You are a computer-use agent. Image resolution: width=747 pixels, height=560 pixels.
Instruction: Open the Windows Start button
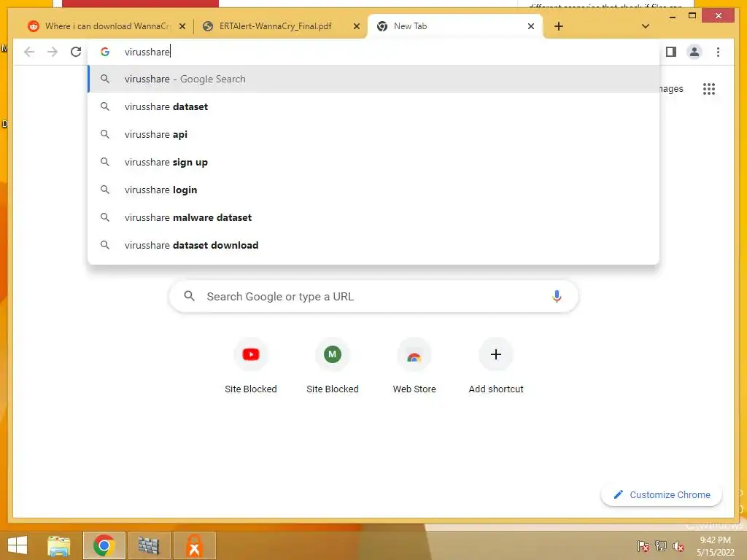pyautogui.click(x=18, y=545)
